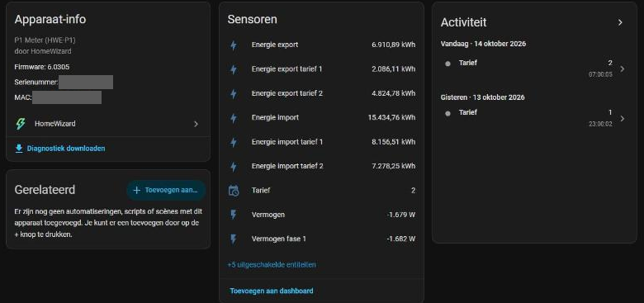
Task: Click the flash icon beside Vermogen fase 1
Action: [x=234, y=239]
